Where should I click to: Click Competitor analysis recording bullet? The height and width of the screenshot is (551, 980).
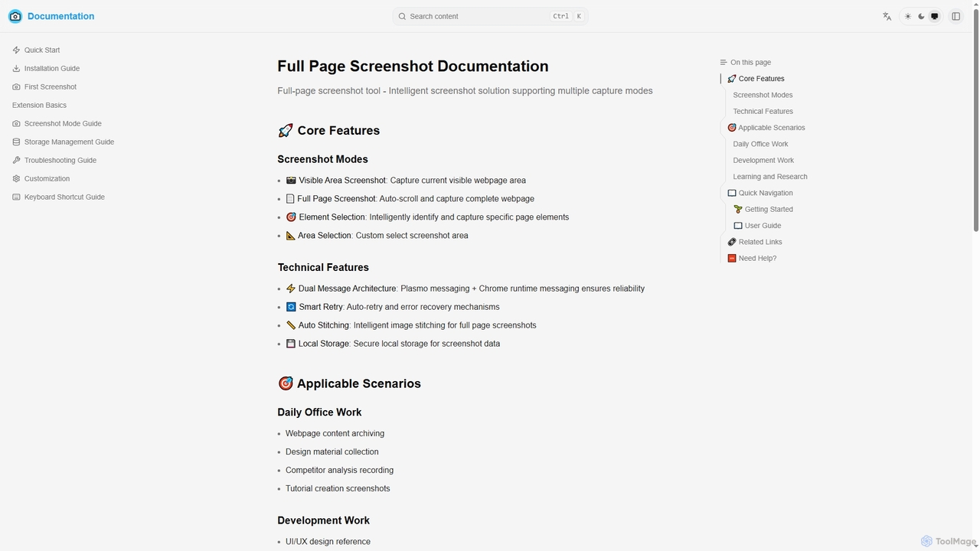339,470
